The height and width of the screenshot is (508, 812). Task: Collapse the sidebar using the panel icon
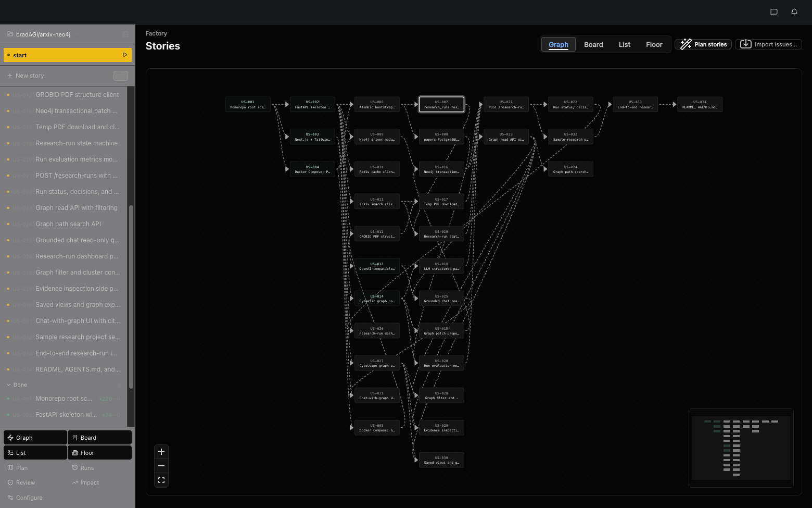coord(125,34)
